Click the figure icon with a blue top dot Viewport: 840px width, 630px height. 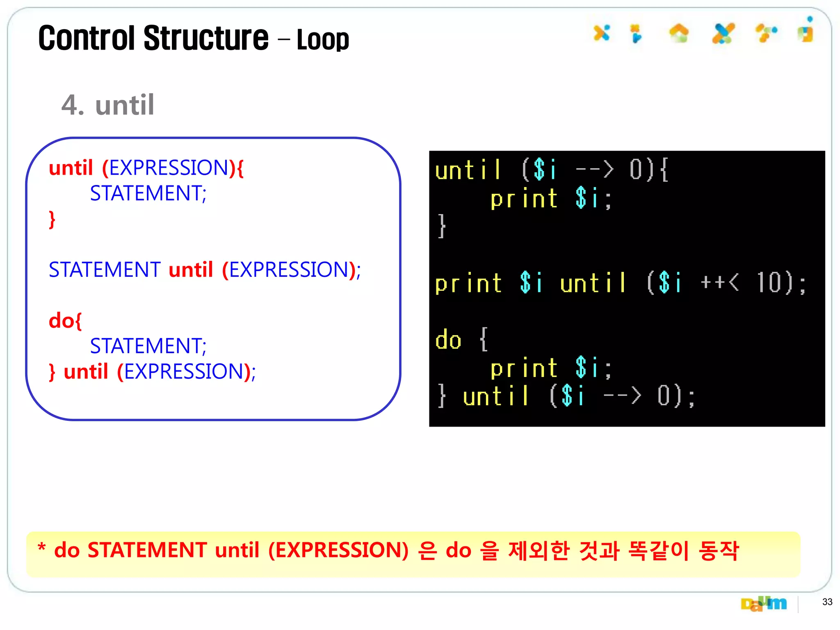pyautogui.click(x=806, y=30)
